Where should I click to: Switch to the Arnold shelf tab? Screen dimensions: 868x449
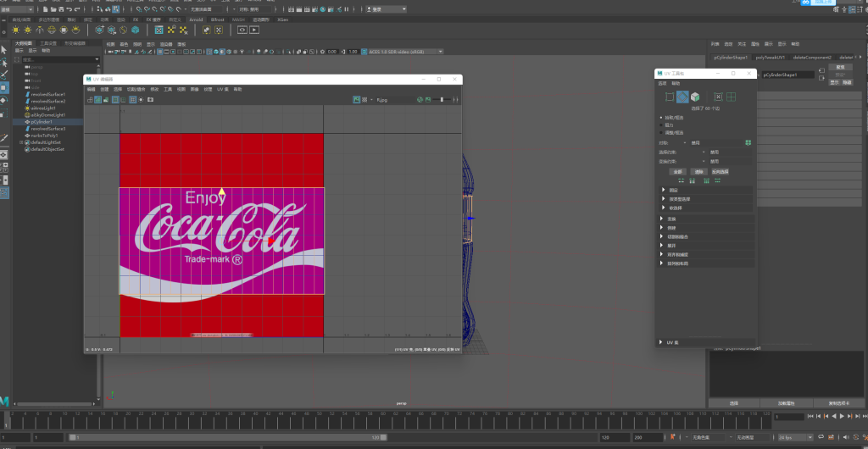(196, 19)
